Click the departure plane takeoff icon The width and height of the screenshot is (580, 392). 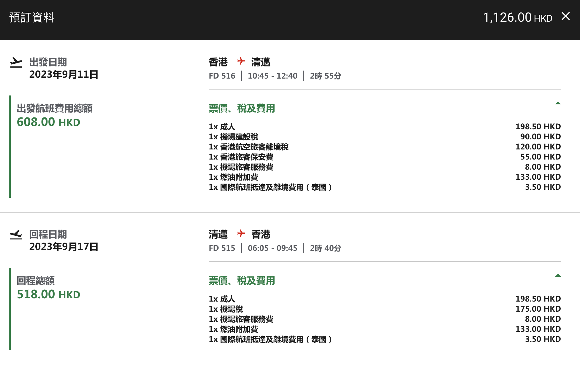point(16,63)
